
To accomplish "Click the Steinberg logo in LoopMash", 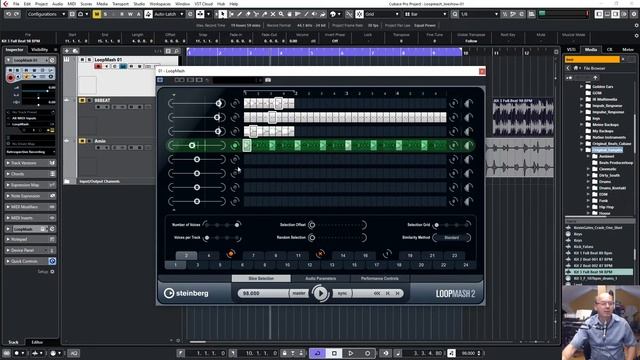I will click(x=186, y=293).
